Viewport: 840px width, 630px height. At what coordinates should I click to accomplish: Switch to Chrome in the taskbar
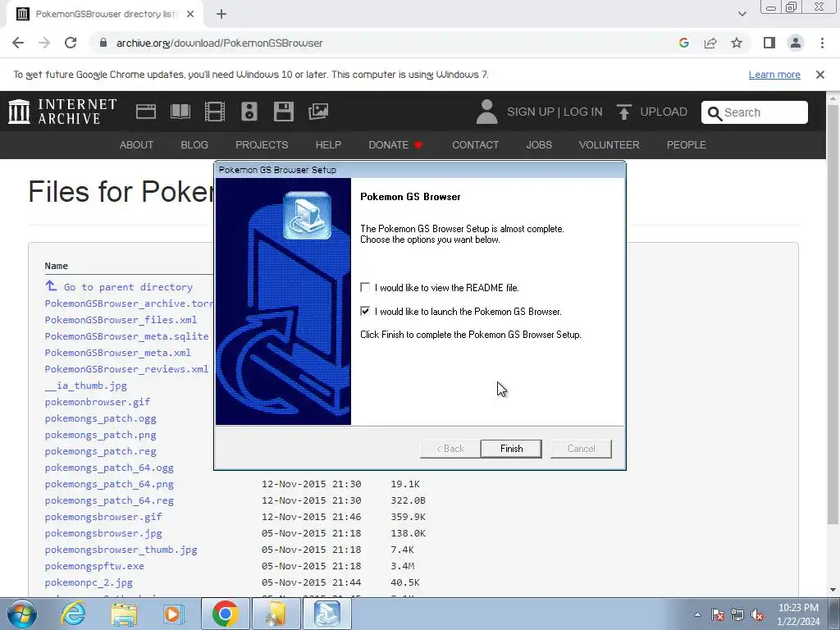tap(225, 614)
